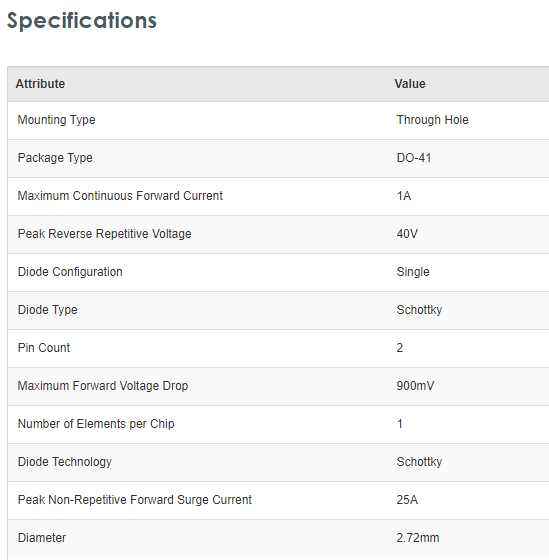Select the DO-41 package value
Viewport: 549px width, 560px height.
[414, 158]
